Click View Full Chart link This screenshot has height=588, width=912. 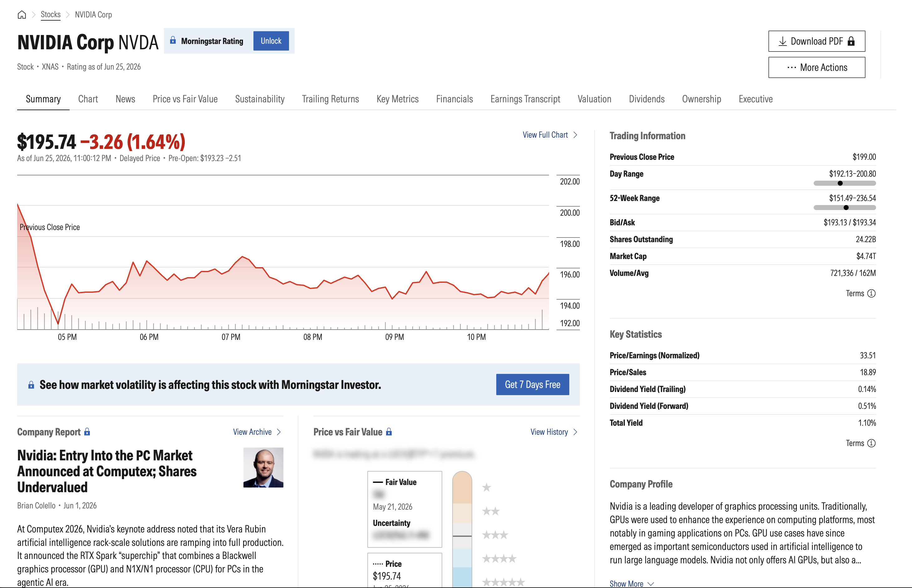545,135
